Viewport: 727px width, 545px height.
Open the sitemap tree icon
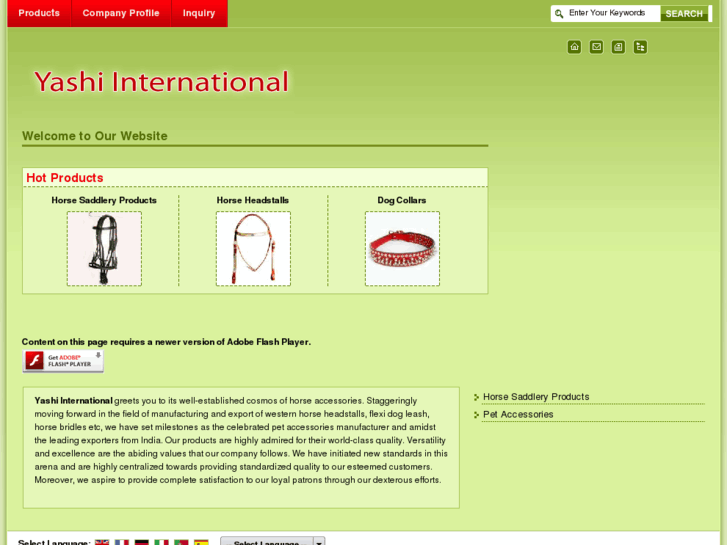pyautogui.click(x=640, y=47)
